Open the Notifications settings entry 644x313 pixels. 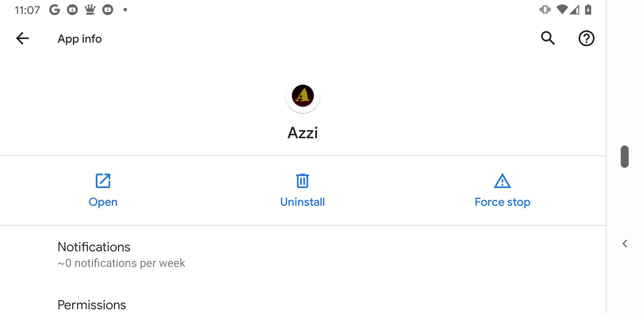[303, 255]
